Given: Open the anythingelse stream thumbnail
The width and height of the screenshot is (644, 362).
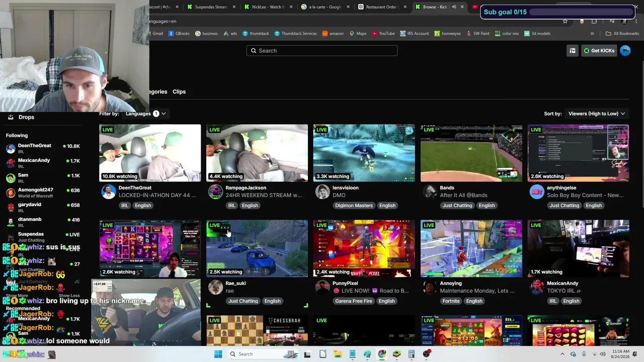Looking at the screenshot, I should [578, 153].
